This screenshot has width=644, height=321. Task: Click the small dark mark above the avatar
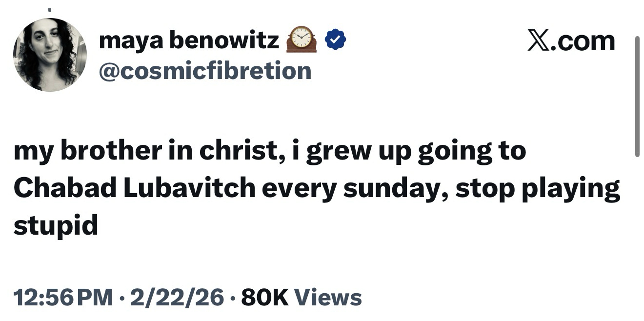point(50,9)
